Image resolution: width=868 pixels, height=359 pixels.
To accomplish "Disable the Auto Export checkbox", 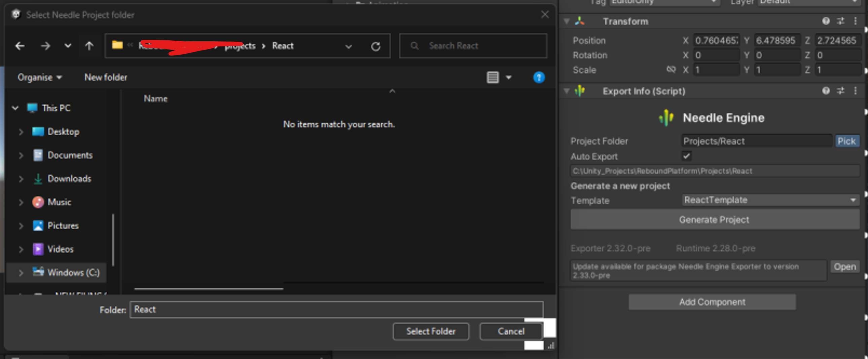I will [x=686, y=156].
